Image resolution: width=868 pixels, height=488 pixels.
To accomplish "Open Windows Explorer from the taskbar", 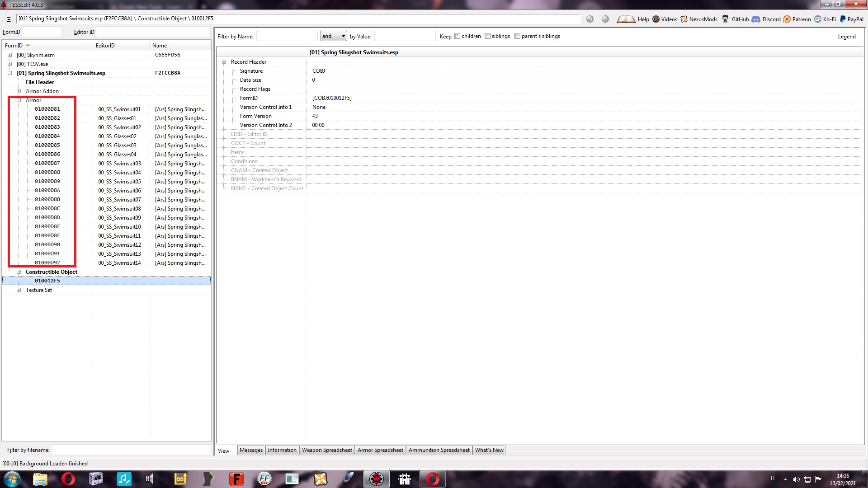I will tap(40, 479).
